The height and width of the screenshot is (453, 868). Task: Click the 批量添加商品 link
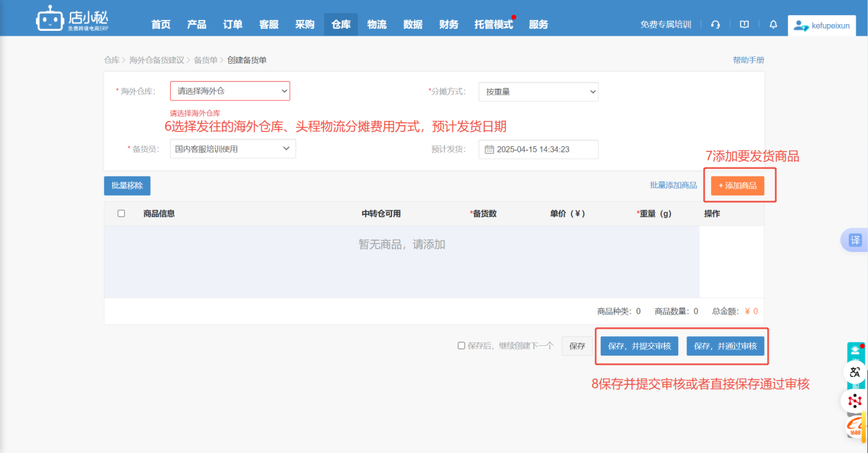point(673,185)
